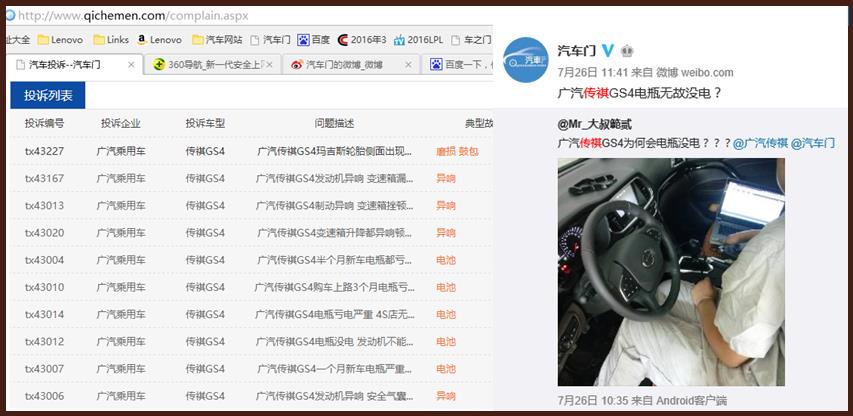Open complaint 发动机异响 安全气囊

point(335,396)
